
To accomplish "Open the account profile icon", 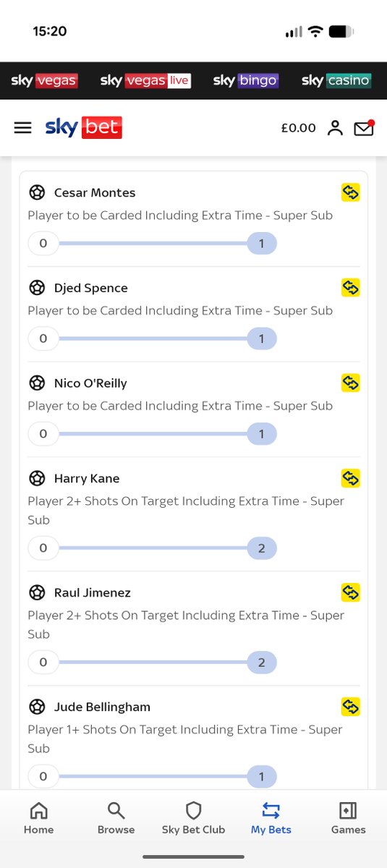I will pos(335,128).
